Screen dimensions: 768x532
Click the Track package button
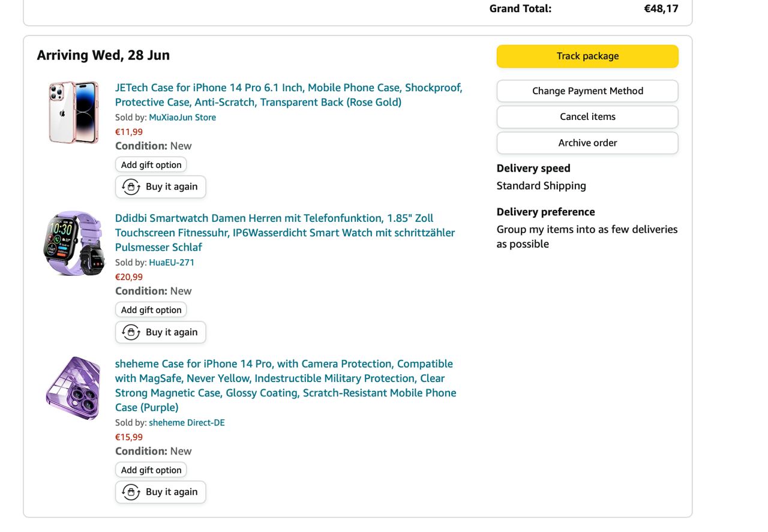(x=587, y=56)
